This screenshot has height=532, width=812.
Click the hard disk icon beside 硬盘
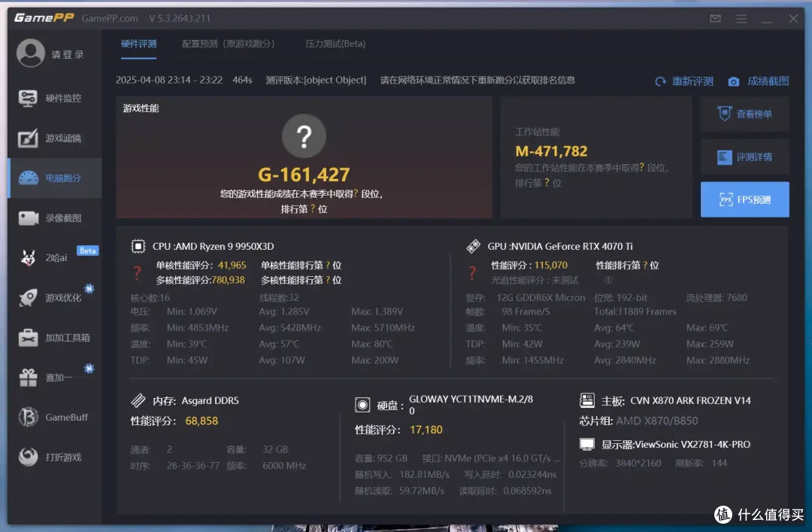[362, 405]
